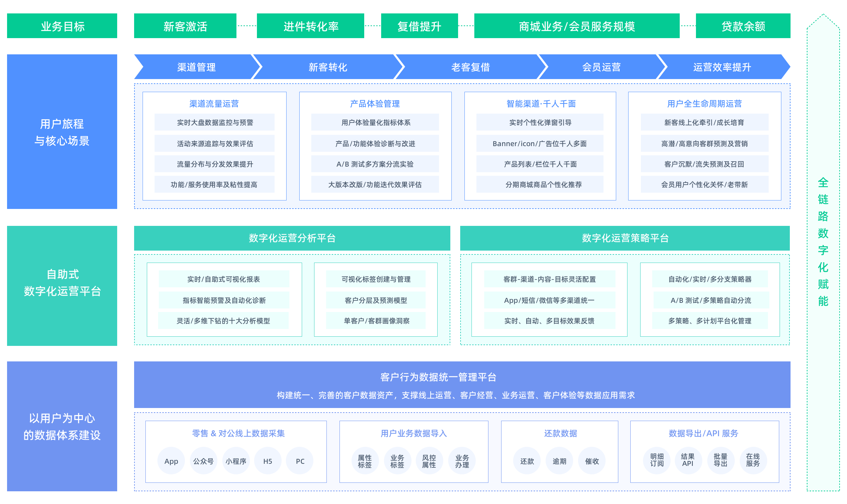Select the 结果API circle
Image resolution: width=847 pixels, height=504 pixels.
pos(688,460)
